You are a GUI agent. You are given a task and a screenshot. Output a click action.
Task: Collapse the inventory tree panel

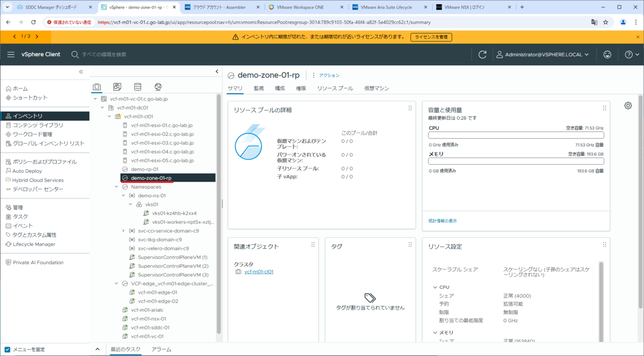[217, 71]
